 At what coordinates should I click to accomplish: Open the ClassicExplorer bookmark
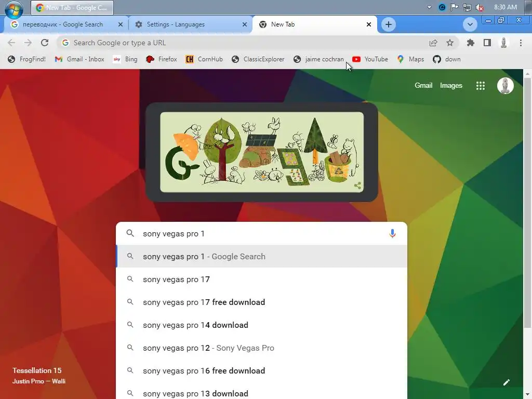pos(258,59)
